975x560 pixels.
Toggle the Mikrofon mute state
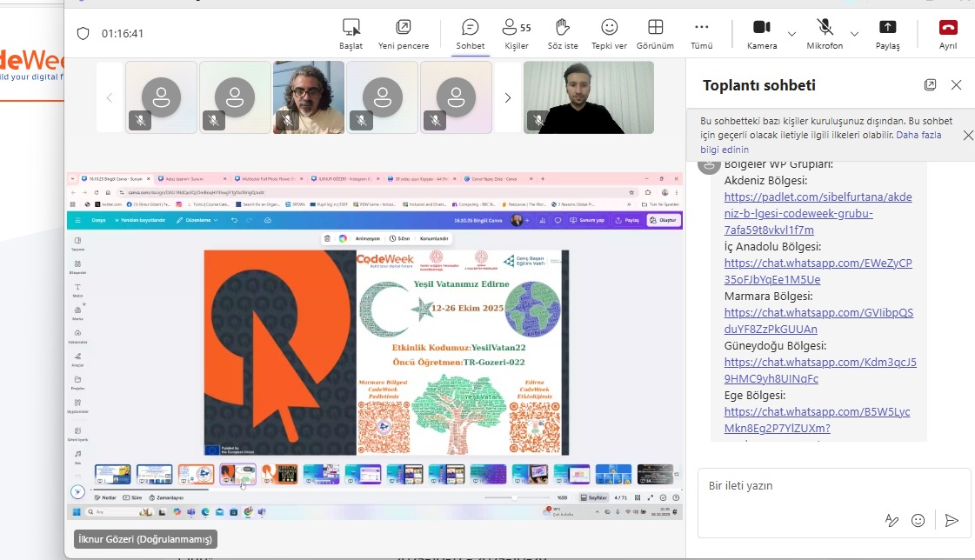tap(825, 34)
